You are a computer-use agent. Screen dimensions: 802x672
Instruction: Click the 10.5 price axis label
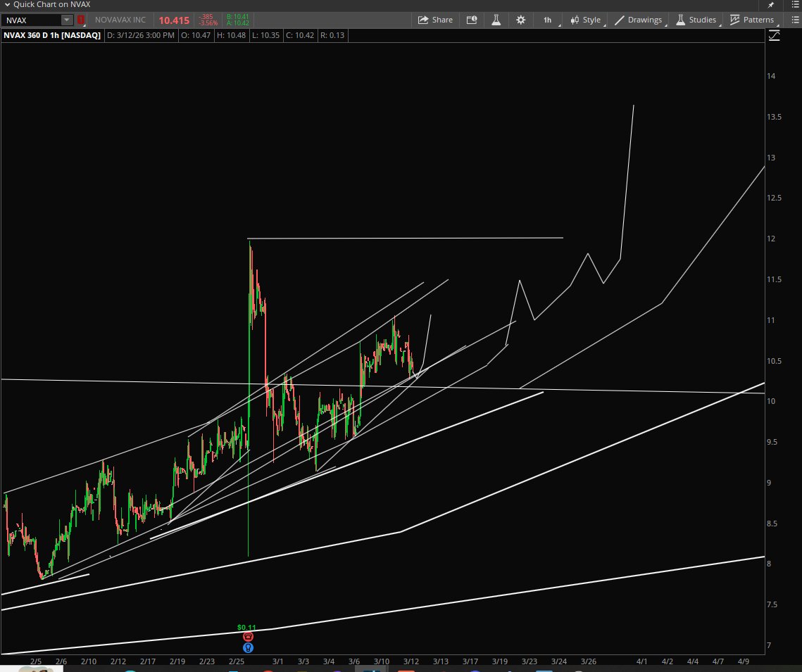point(774,361)
